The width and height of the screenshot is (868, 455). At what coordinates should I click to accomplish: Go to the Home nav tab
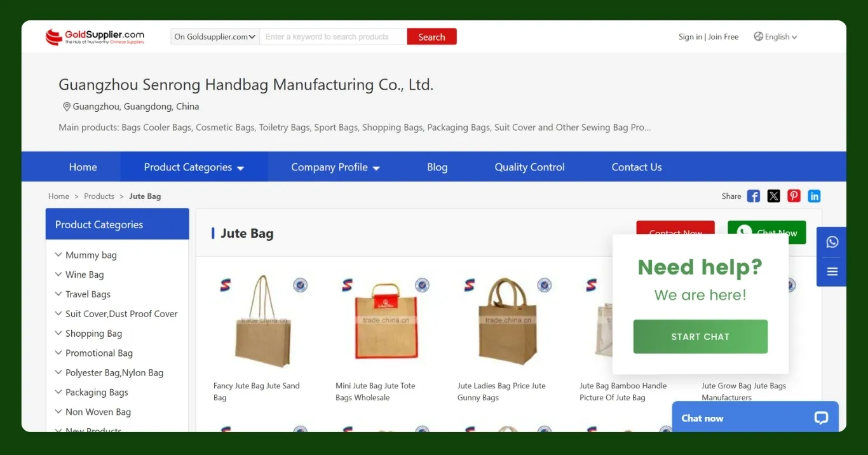83,167
